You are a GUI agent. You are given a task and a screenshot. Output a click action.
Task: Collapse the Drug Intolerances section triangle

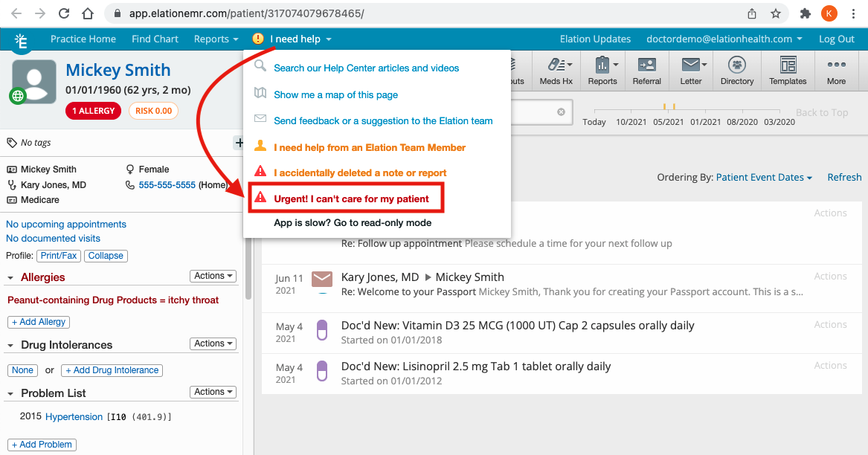(11, 346)
